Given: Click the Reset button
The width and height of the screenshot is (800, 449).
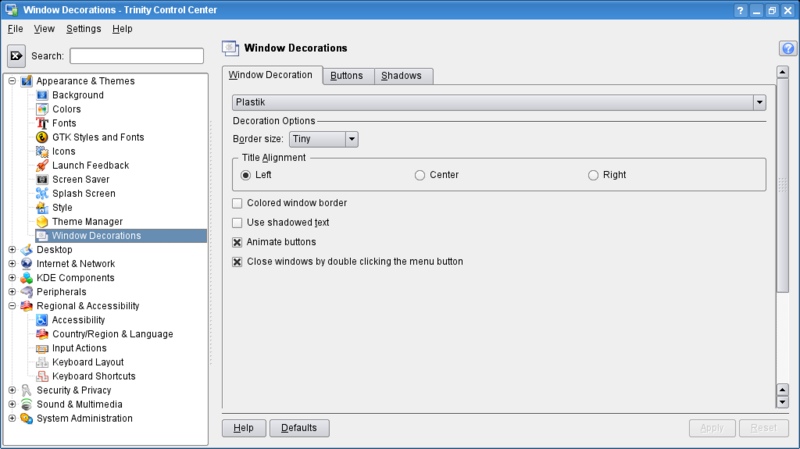Looking at the screenshot, I should coord(764,428).
